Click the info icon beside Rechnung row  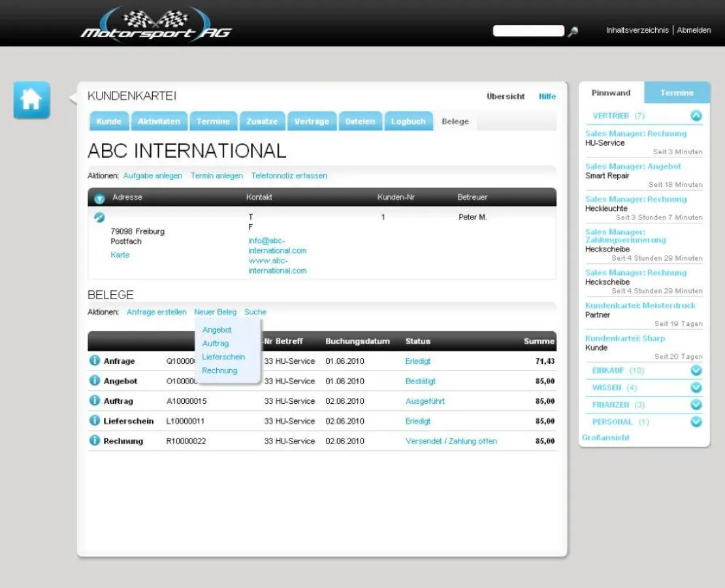click(x=95, y=441)
